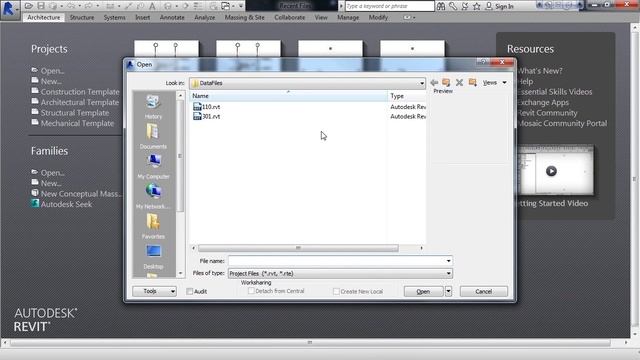Click the Undo icon in quick access toolbar
Screen dimensions: 640x360
71,6
